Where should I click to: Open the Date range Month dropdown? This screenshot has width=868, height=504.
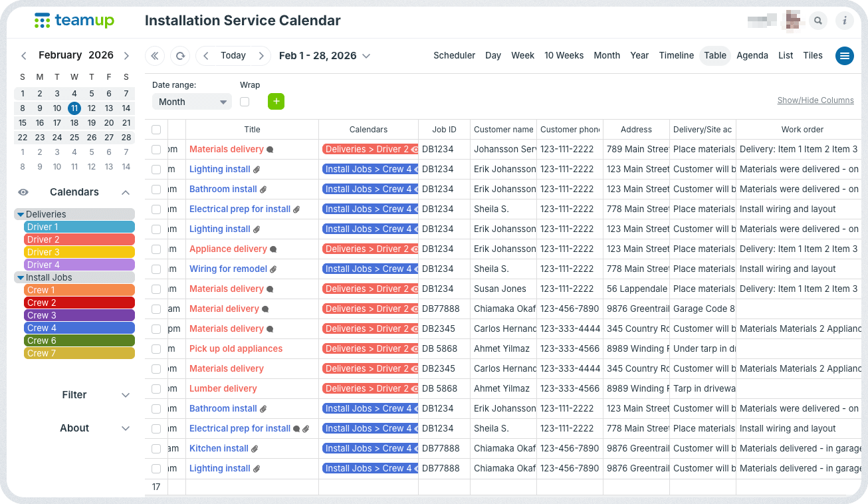click(191, 102)
